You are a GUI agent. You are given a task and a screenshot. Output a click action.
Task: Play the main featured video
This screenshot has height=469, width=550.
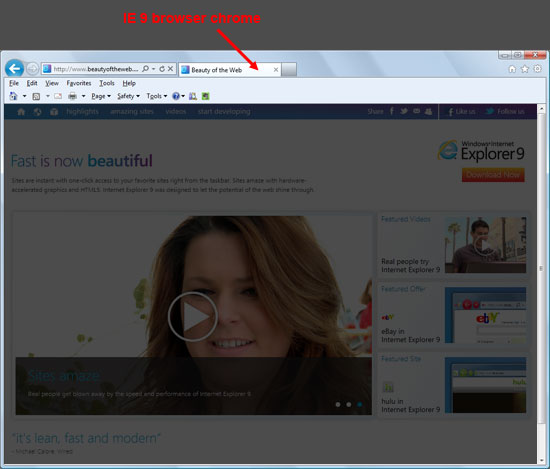point(192,316)
